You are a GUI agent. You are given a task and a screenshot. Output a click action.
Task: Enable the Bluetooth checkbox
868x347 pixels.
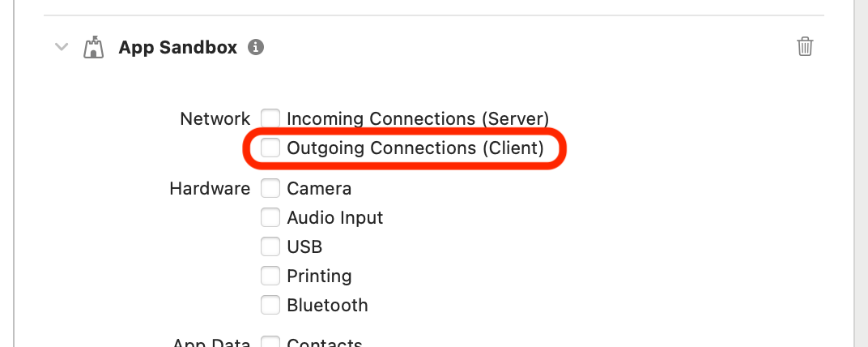(x=270, y=305)
